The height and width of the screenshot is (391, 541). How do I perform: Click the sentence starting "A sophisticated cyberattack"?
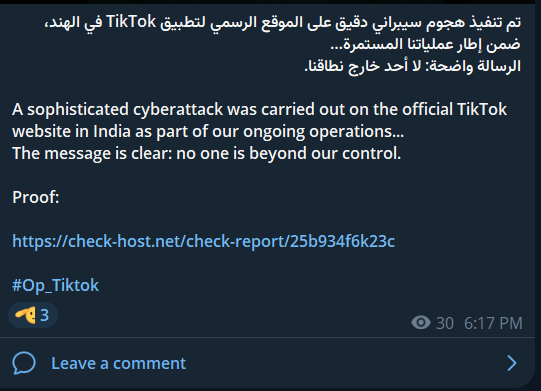[259, 110]
